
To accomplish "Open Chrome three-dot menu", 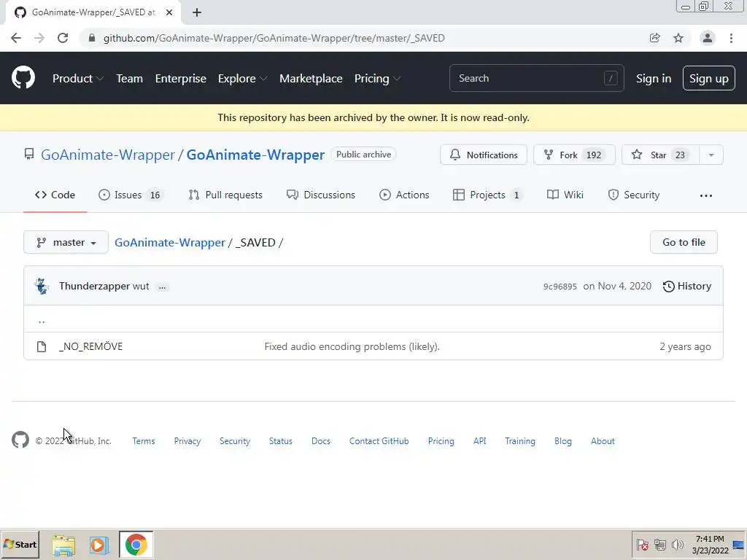I will coord(731,38).
